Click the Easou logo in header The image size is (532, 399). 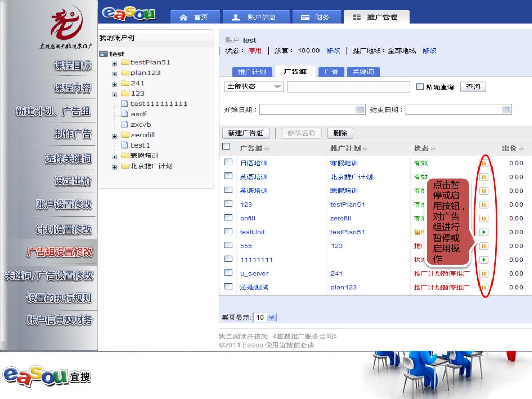[129, 14]
